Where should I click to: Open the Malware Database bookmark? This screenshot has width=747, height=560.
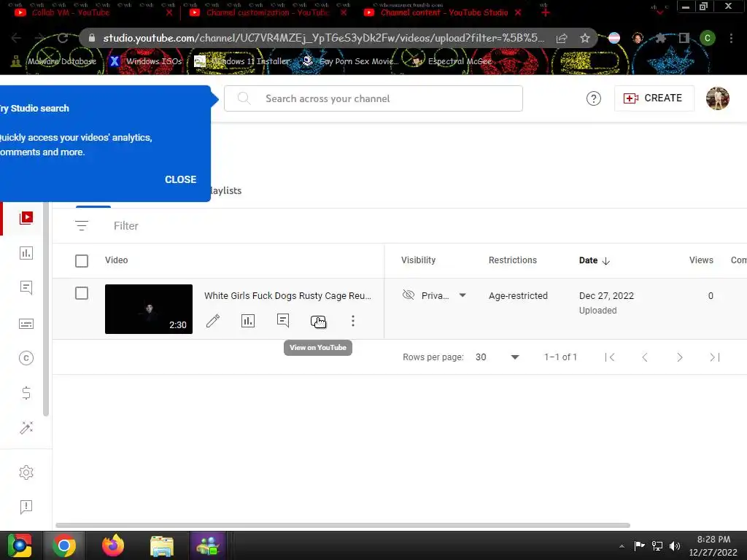coord(54,61)
